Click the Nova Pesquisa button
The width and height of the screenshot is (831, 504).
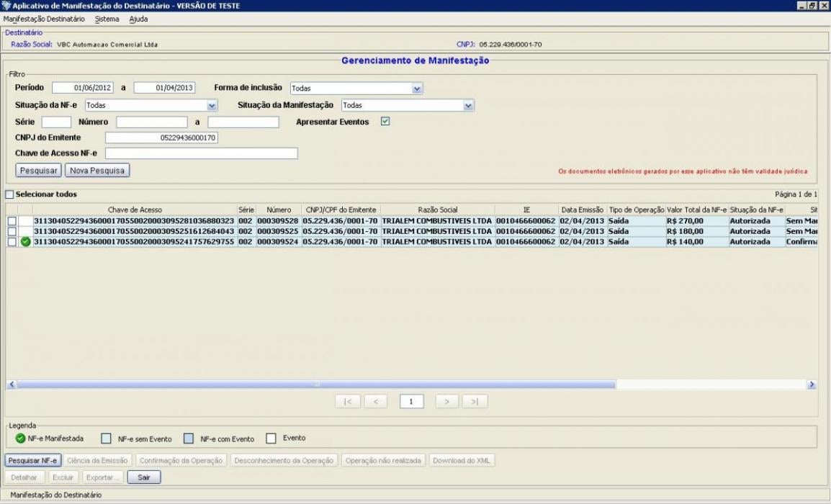97,171
